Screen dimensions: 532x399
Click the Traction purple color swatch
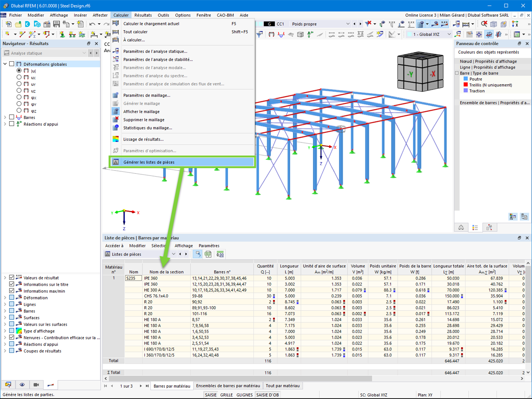(x=466, y=91)
